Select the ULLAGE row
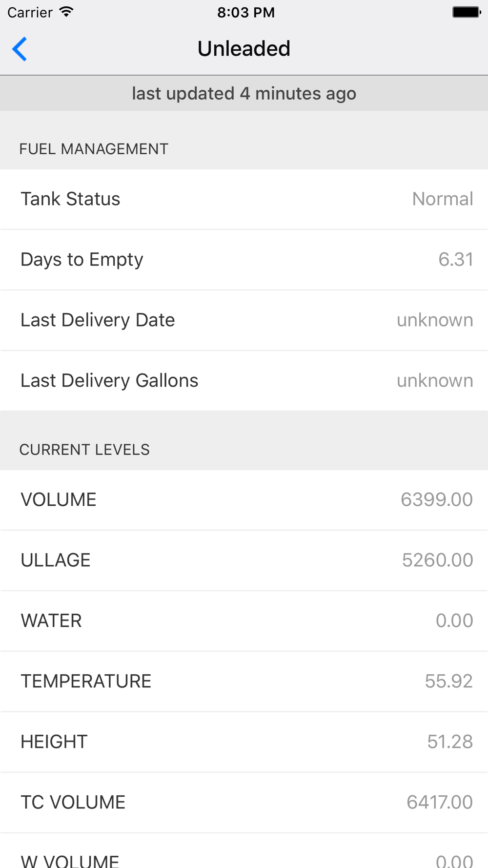Viewport: 488px width, 868px height. point(244,560)
